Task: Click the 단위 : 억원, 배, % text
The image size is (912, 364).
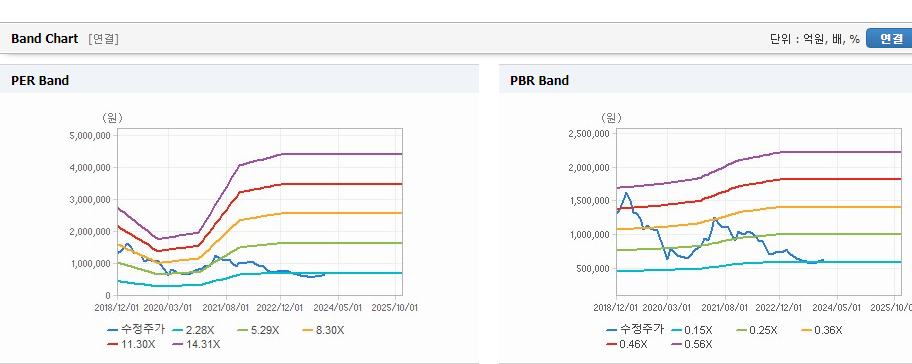Action: tap(814, 39)
